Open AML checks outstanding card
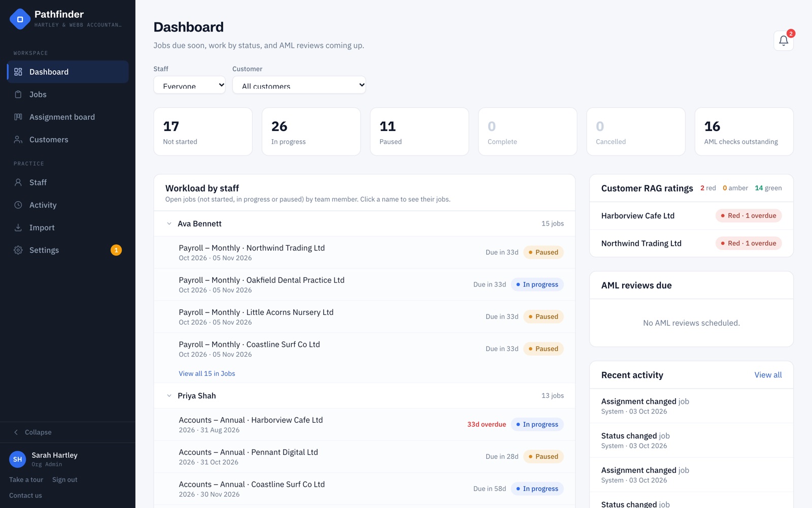Image resolution: width=812 pixels, height=508 pixels. point(744,132)
